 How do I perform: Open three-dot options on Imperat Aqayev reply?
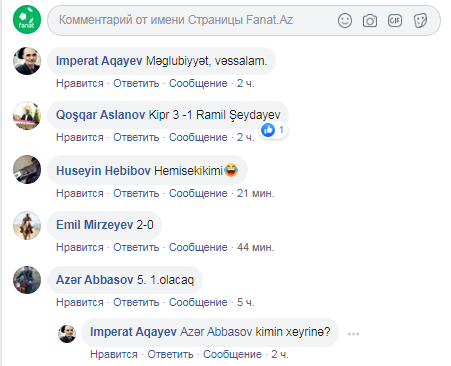(x=353, y=333)
